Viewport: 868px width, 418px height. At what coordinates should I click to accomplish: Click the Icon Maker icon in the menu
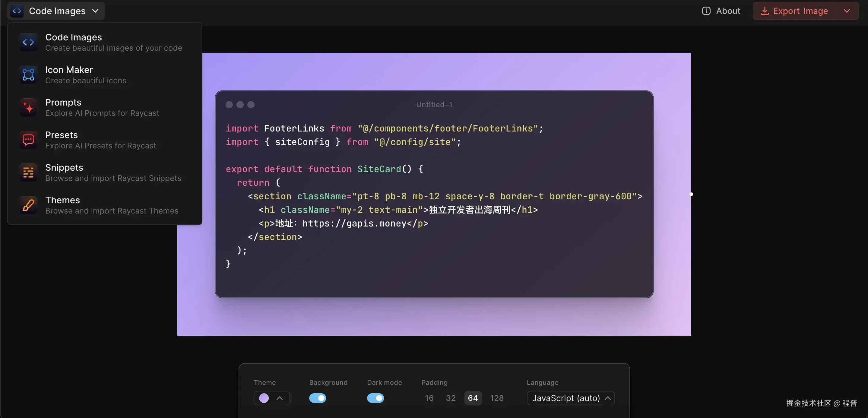pos(28,74)
